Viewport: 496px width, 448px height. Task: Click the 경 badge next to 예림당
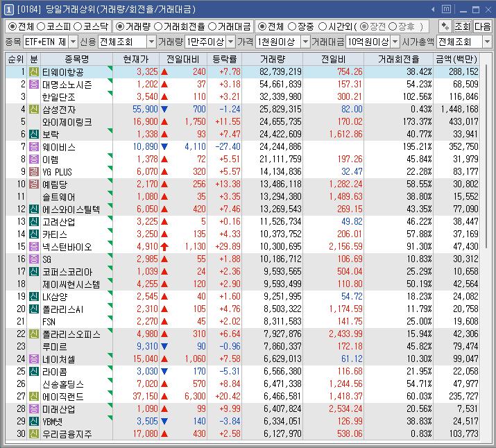point(34,184)
